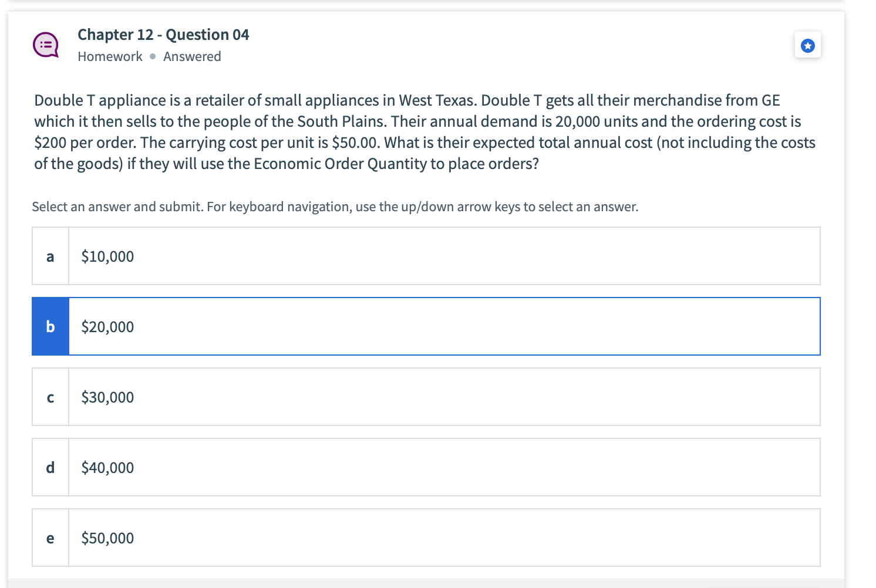Screen dimensions: 876x588
Task: Click the letter box labeled e
Action: [x=50, y=538]
